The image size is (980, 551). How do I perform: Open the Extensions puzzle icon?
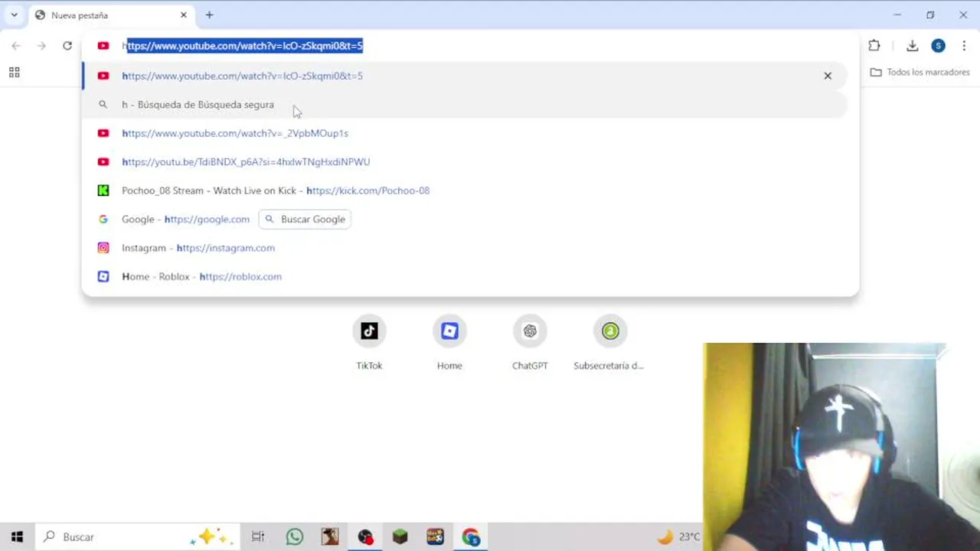(x=874, y=46)
